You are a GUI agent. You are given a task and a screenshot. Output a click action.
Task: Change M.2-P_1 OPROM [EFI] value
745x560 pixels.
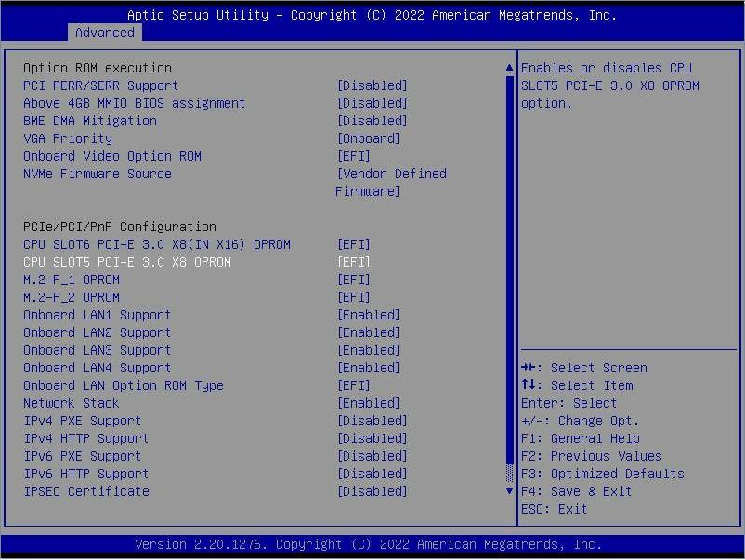[354, 280]
